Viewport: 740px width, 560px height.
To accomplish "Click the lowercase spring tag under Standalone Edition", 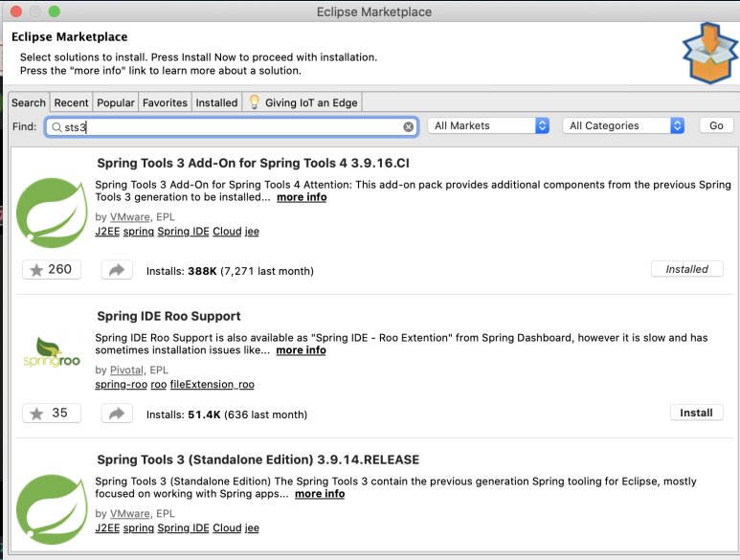I will click(139, 528).
